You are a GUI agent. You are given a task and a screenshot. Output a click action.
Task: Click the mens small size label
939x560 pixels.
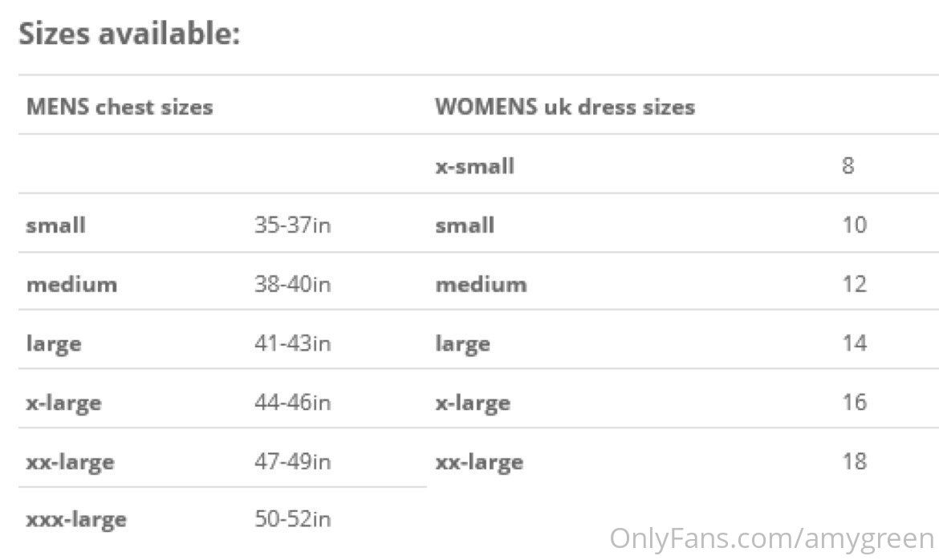55,225
